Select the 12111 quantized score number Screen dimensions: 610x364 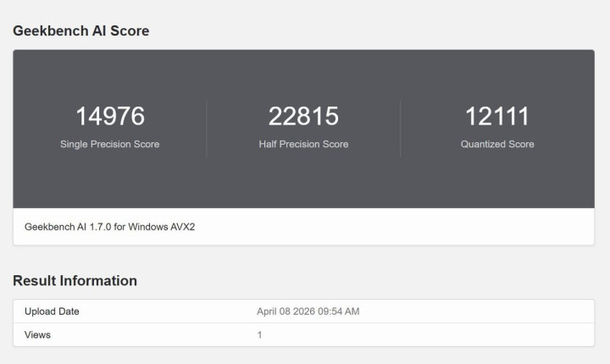(497, 117)
